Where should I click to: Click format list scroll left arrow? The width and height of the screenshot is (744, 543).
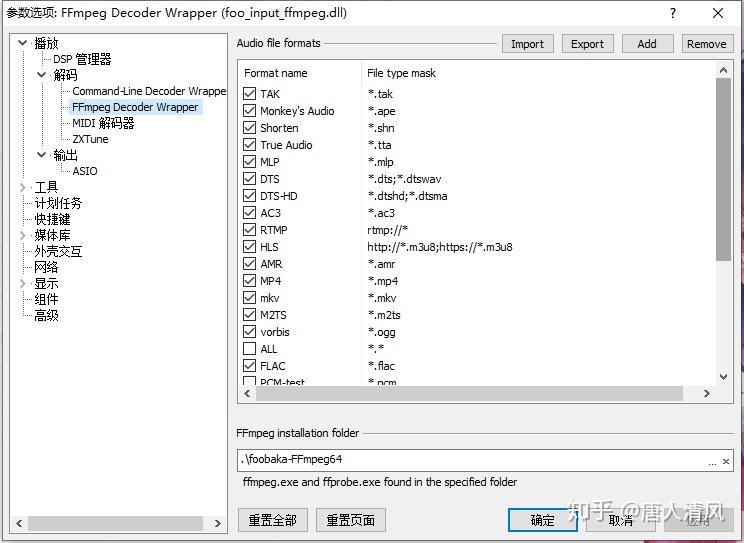click(x=247, y=393)
